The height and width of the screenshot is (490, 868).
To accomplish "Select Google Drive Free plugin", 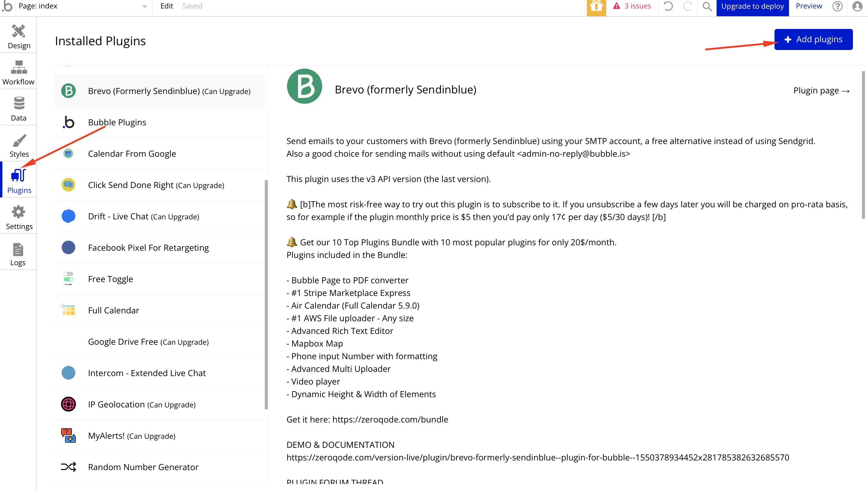I will (159, 341).
